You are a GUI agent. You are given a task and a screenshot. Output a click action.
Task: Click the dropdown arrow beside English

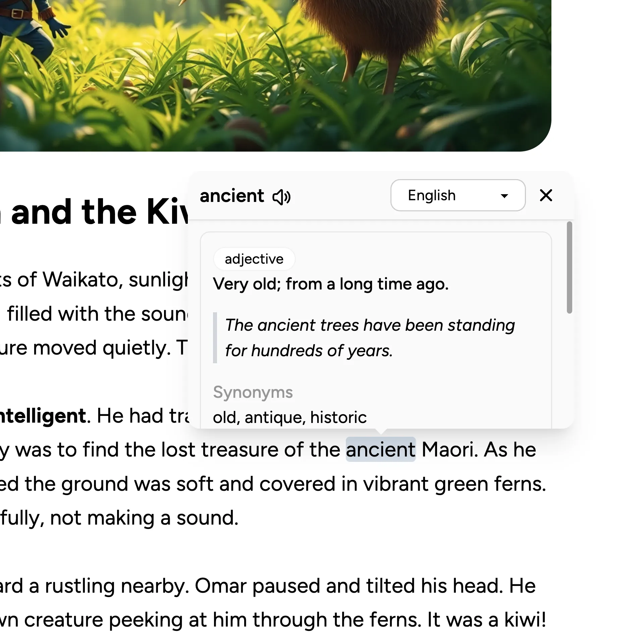504,196
